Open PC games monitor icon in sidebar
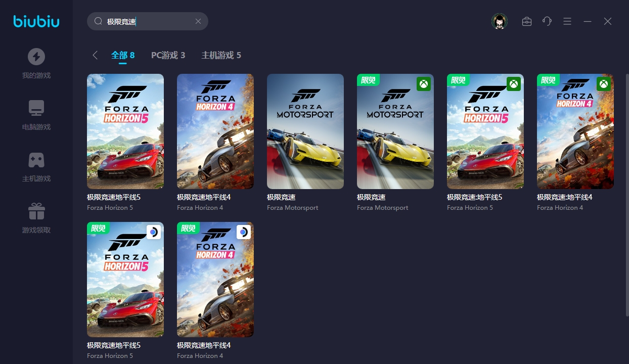 (x=36, y=108)
